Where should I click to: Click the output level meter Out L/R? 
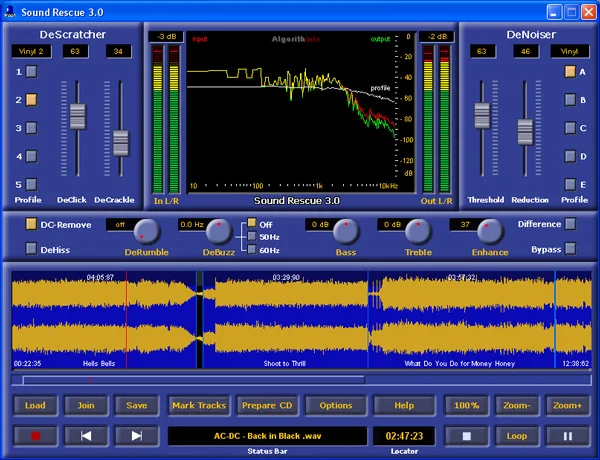tap(436, 119)
